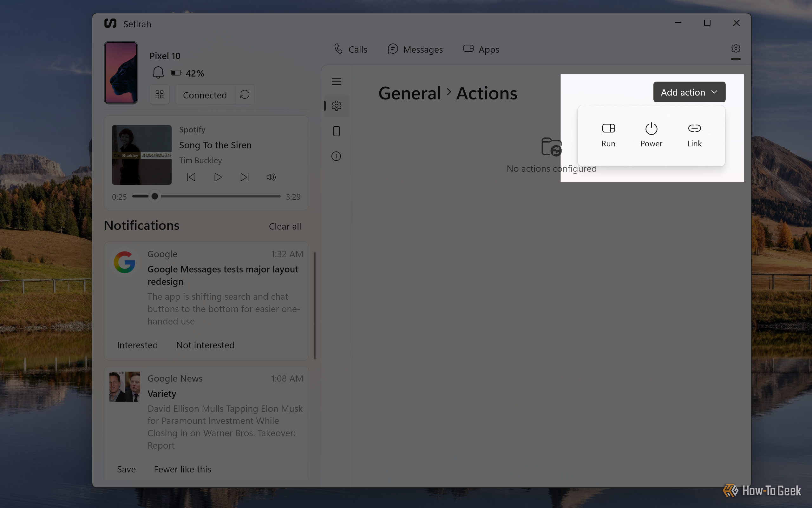Skip to the next track

[x=245, y=177]
